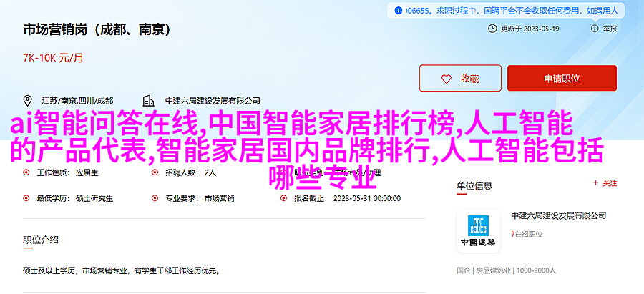The image size is (644, 294).
Task: Click the 举报 report info icon
Action: click(594, 29)
